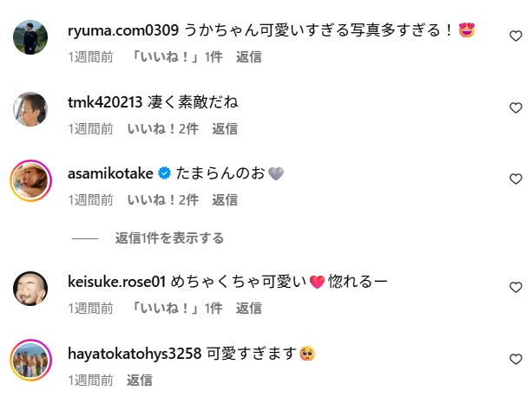Like keisuke.rose01's comment via heart icon
The width and height of the screenshot is (532, 397).
tap(516, 287)
